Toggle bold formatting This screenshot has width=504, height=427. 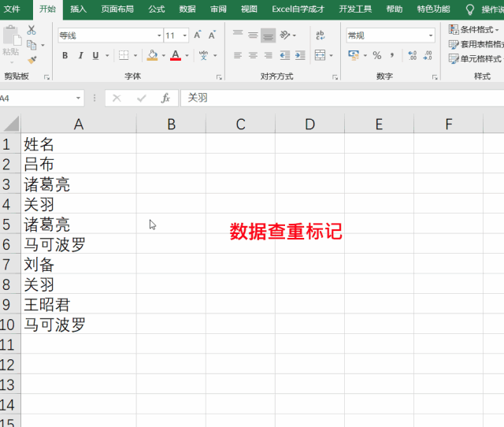point(65,55)
